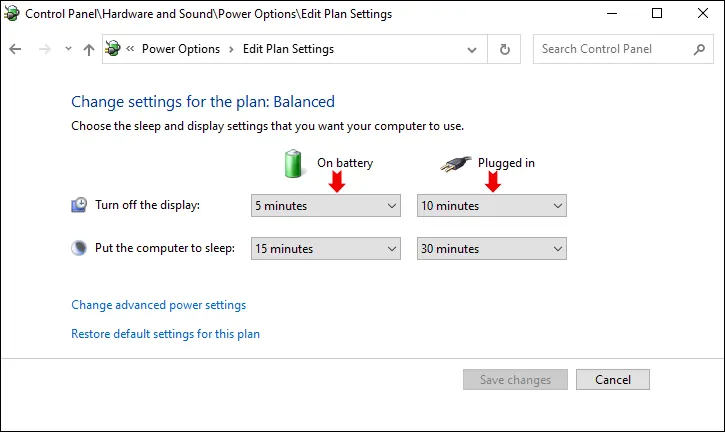Open Change advanced power settings link
The height and width of the screenshot is (432, 725).
coord(158,305)
